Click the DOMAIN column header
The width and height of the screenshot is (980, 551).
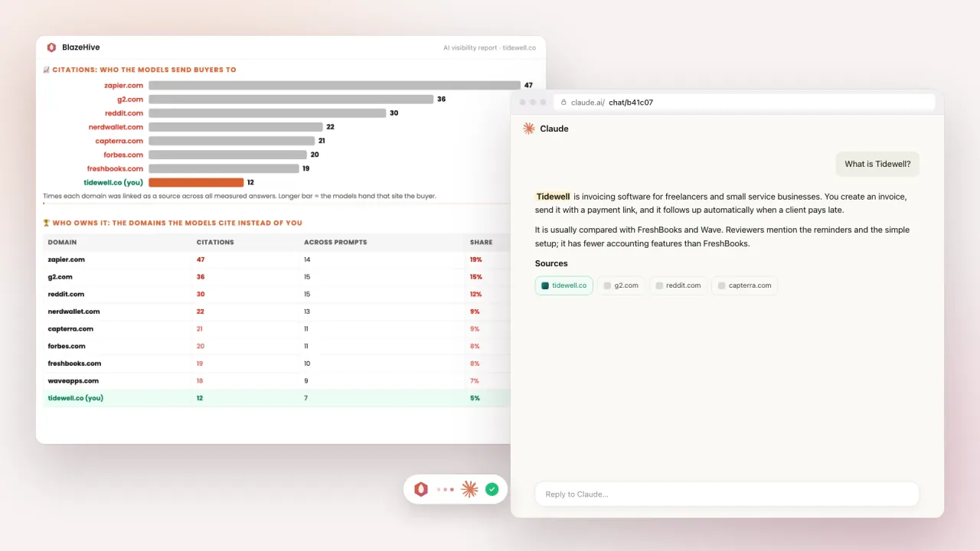point(62,243)
